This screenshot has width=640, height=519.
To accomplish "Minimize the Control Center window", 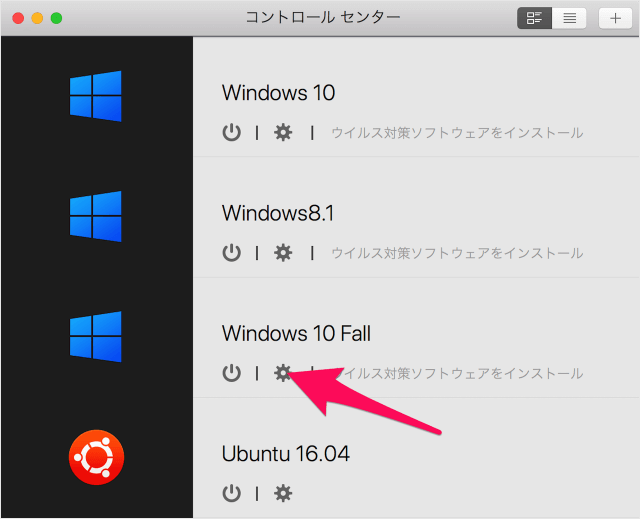I will pos(37,18).
